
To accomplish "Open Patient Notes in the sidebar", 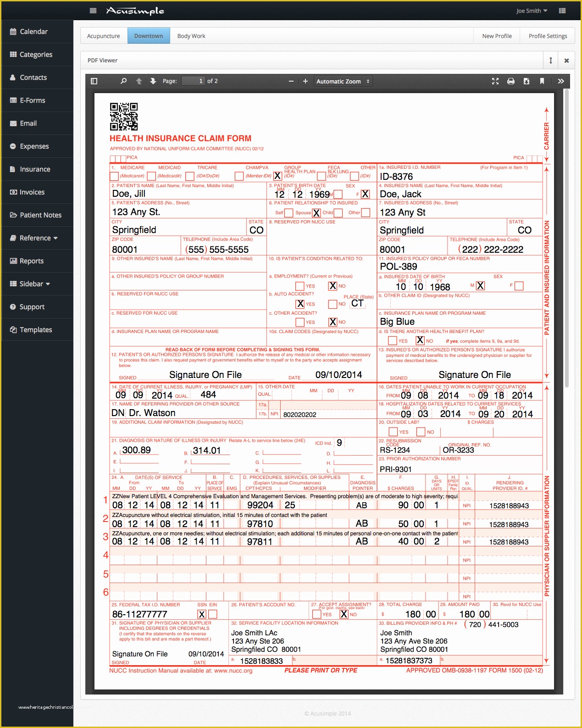I will (x=37, y=215).
